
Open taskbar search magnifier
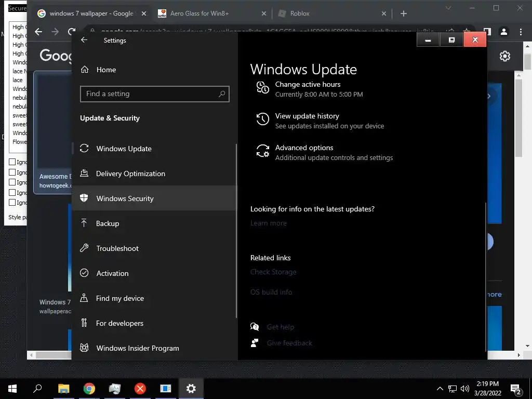pyautogui.click(x=37, y=389)
